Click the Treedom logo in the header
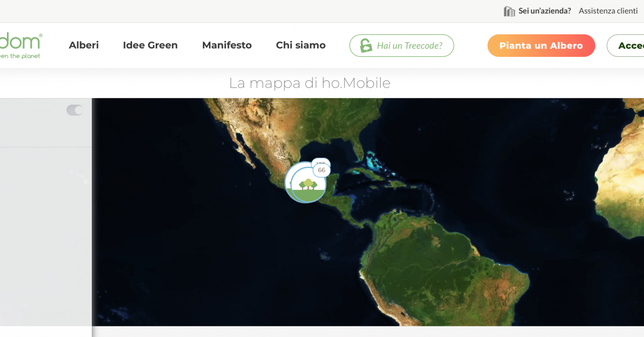The image size is (644, 337). pos(20,45)
